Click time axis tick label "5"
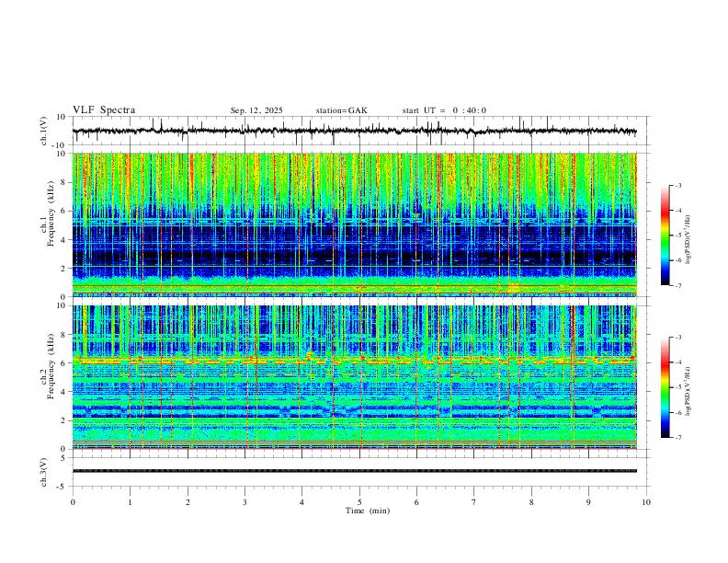The width and height of the screenshot is (728, 563). (359, 502)
